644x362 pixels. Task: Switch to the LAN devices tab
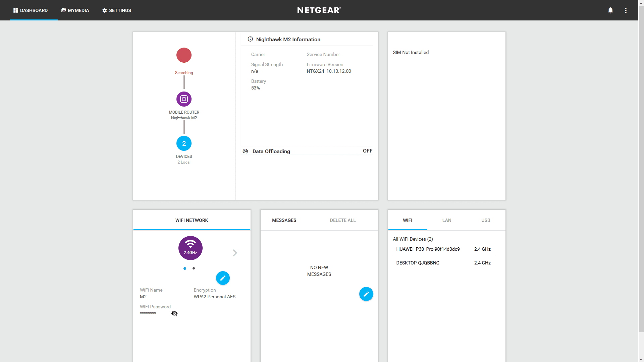(446, 220)
